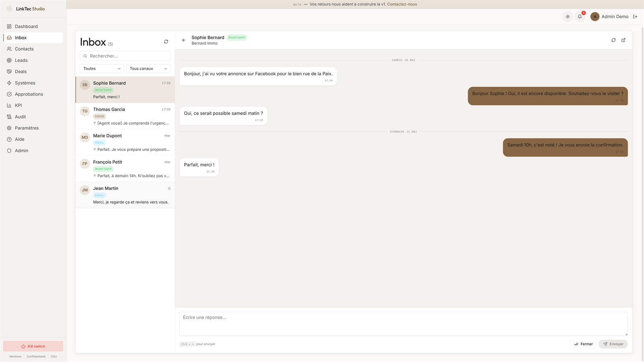Click the MD avatar in inbox list
The width and height of the screenshot is (644, 362).
tap(85, 138)
